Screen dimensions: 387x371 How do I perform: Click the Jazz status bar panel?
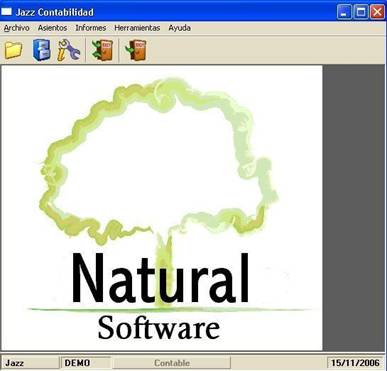click(30, 363)
